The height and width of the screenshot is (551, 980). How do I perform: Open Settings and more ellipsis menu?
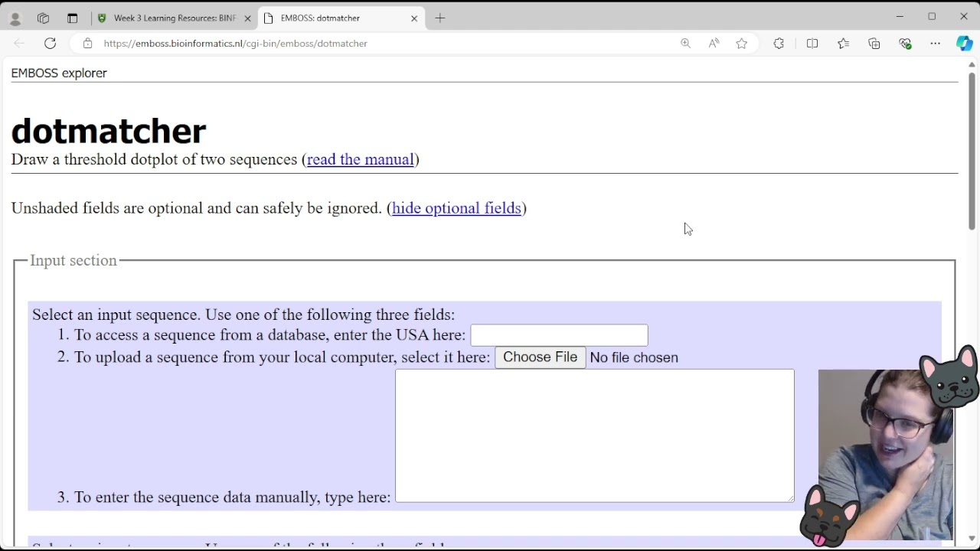click(936, 44)
